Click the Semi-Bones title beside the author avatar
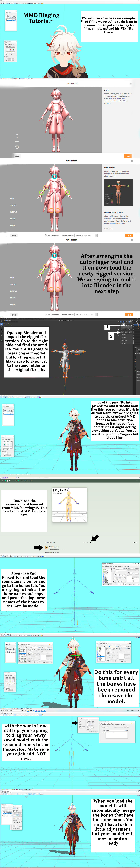 [53, 547]
